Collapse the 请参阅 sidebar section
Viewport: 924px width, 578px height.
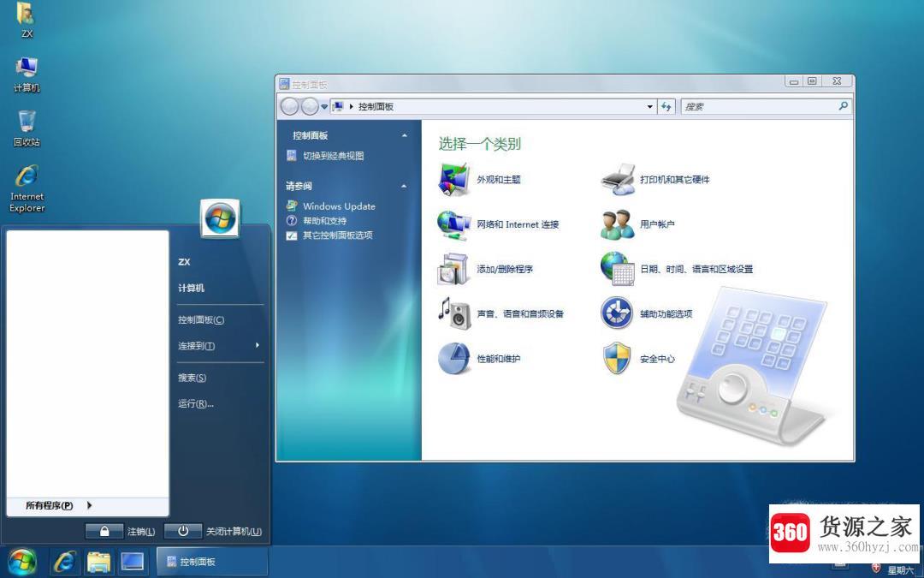[404, 187]
